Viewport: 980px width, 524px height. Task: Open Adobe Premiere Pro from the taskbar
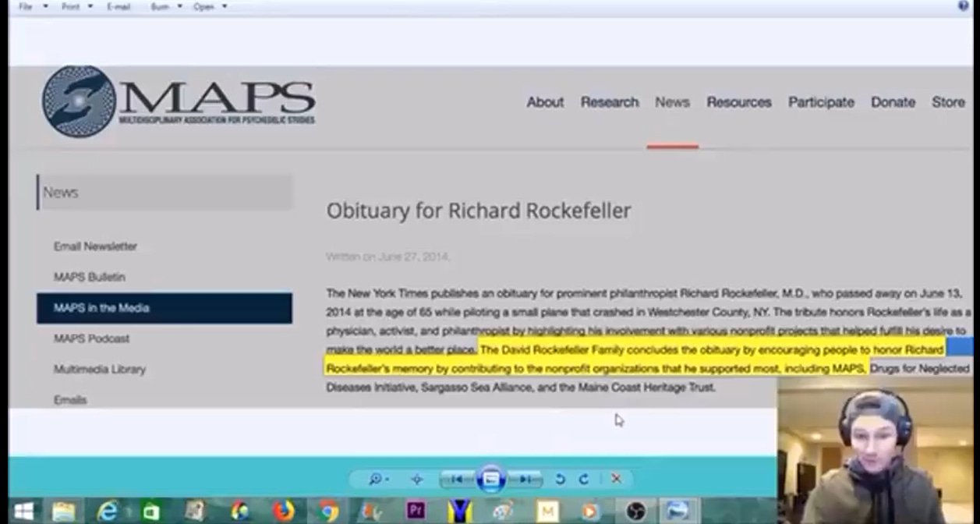(x=416, y=512)
